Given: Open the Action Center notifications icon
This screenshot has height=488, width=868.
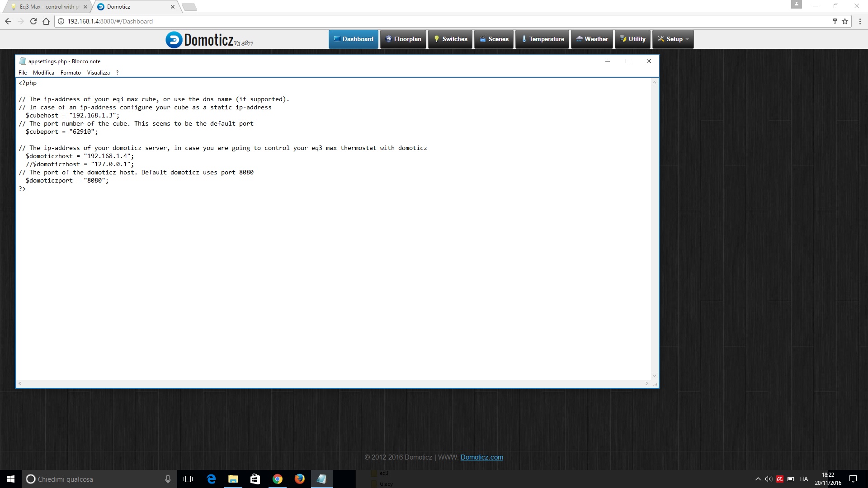Looking at the screenshot, I should [853, 479].
